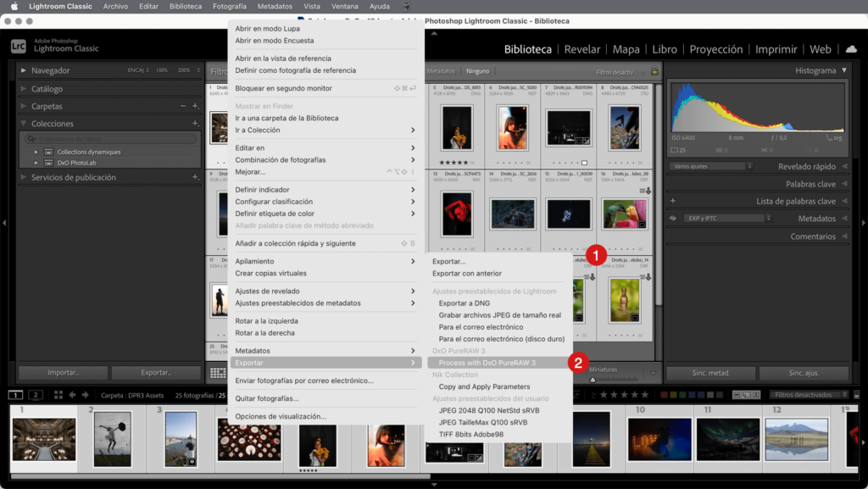Click the Lrc Lightroom Classic logo
The image size is (868, 489).
coord(19,46)
